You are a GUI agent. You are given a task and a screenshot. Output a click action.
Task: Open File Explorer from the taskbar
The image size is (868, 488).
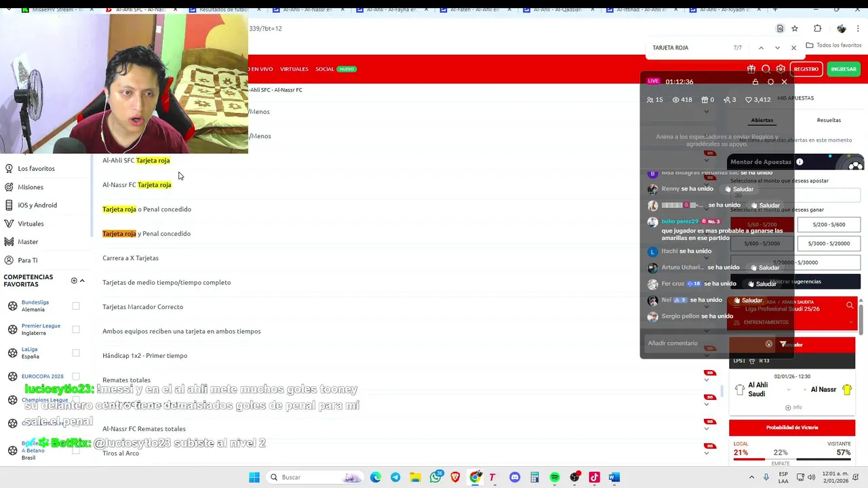click(415, 477)
